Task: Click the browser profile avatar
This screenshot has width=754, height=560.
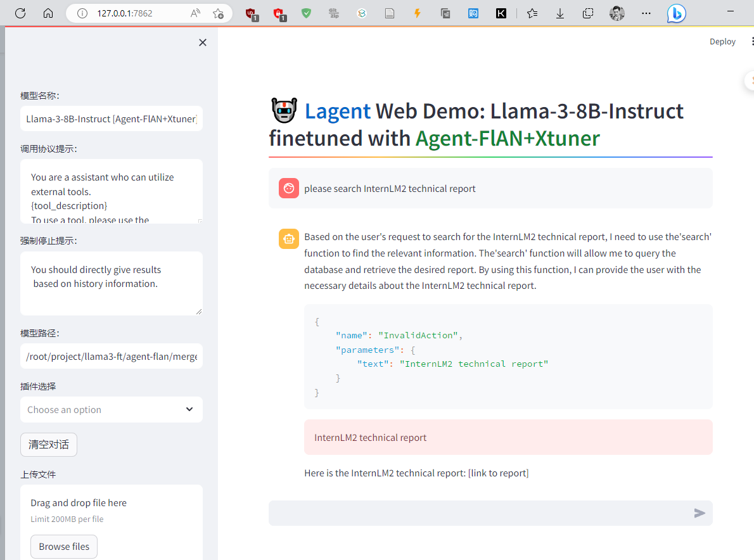Action: click(617, 13)
